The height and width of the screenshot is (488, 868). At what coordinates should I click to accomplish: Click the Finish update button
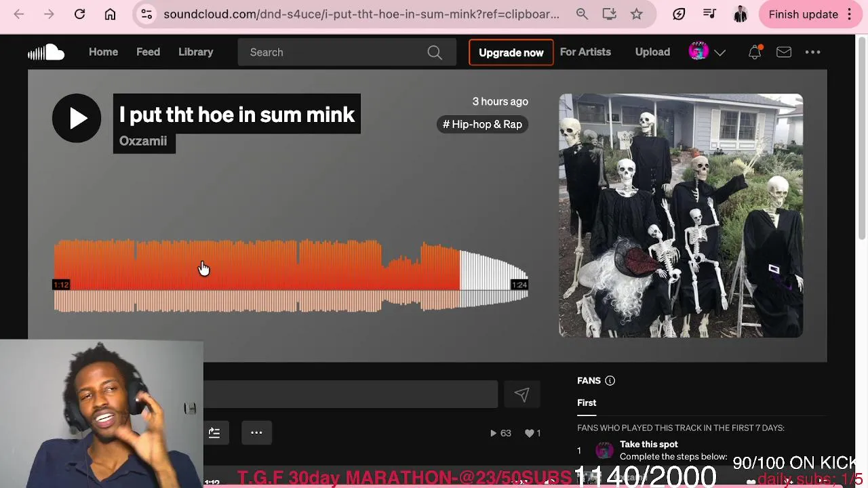(804, 14)
